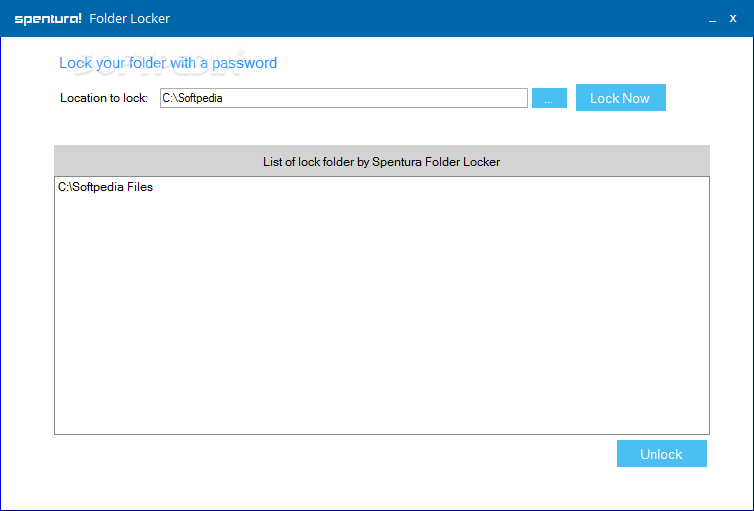
Task: Click the Location to lock label
Action: click(x=104, y=98)
